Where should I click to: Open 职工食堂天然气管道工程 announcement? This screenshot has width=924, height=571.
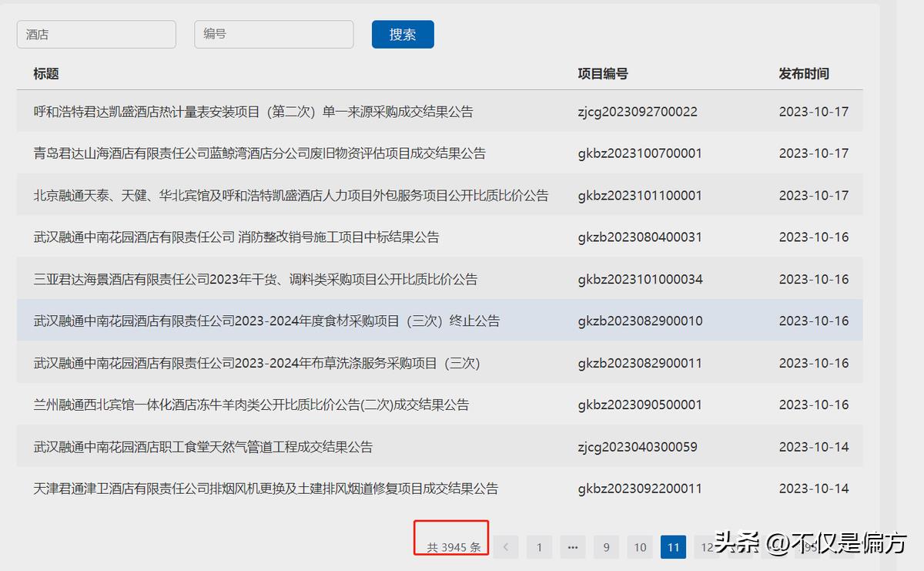pos(203,447)
